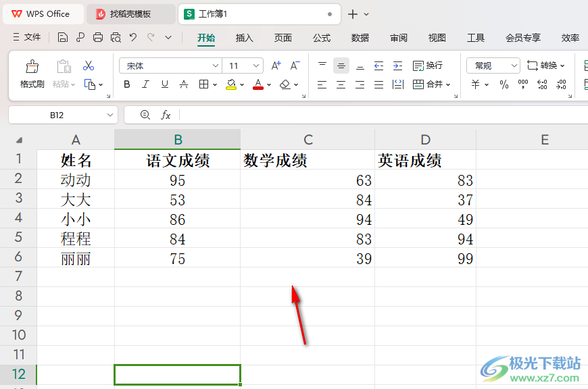Increase indent icon
The width and height of the screenshot is (588, 389).
397,66
